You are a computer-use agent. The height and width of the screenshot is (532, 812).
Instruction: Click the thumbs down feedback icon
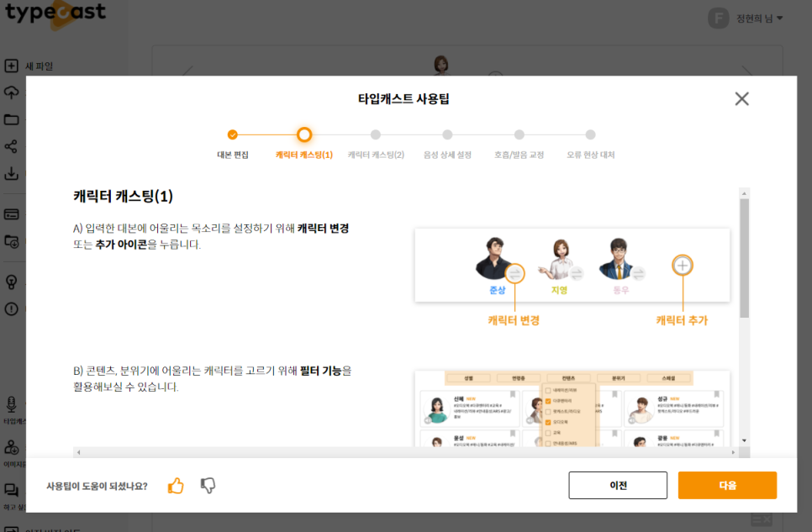(x=208, y=486)
